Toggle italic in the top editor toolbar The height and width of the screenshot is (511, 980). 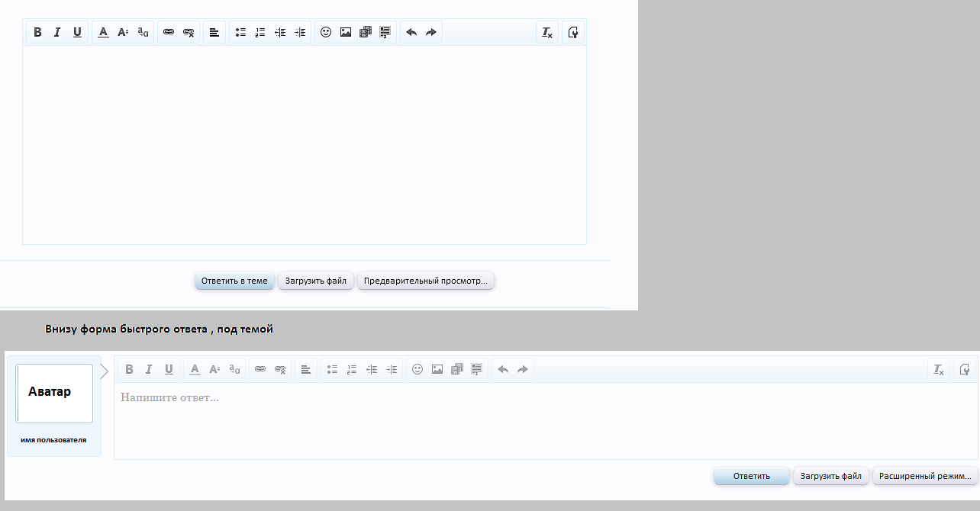pyautogui.click(x=57, y=32)
